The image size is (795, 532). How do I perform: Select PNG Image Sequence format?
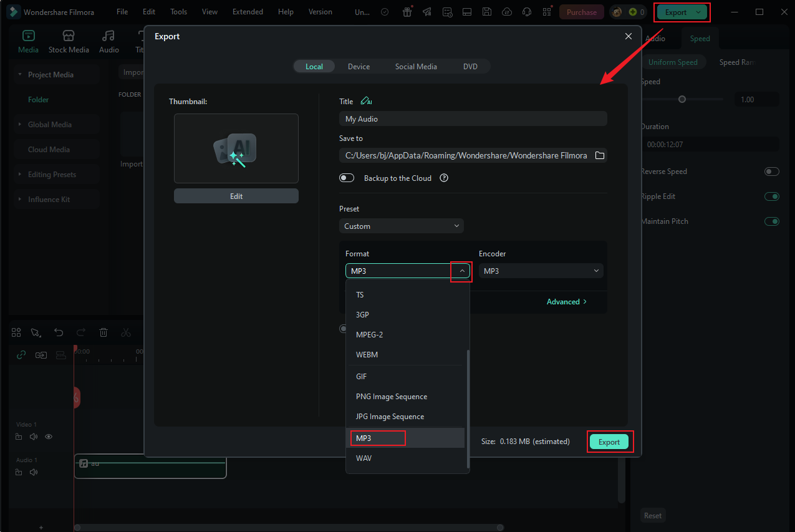(405, 397)
